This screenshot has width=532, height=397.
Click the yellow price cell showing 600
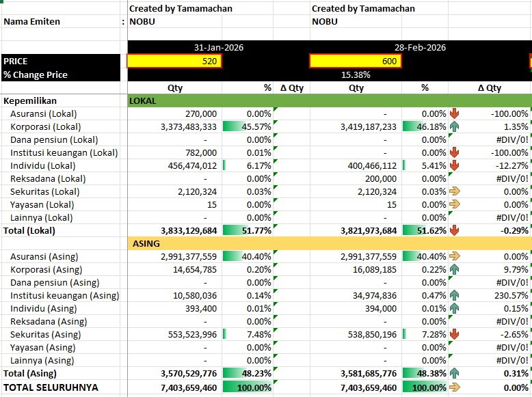[356, 61]
